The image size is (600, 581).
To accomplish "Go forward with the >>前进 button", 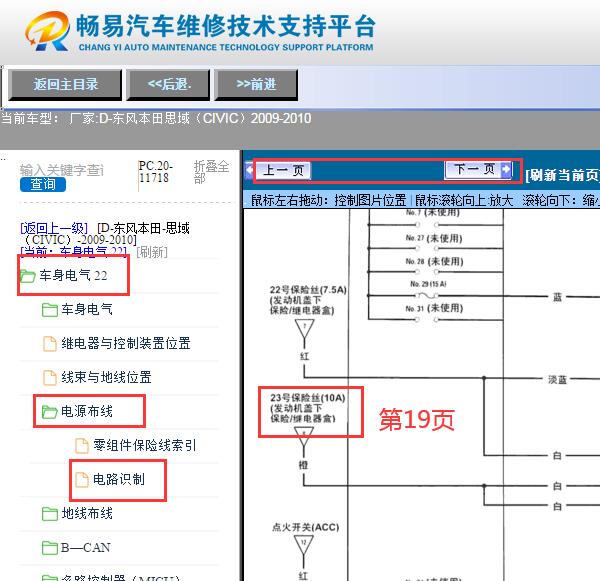I will coord(256,85).
